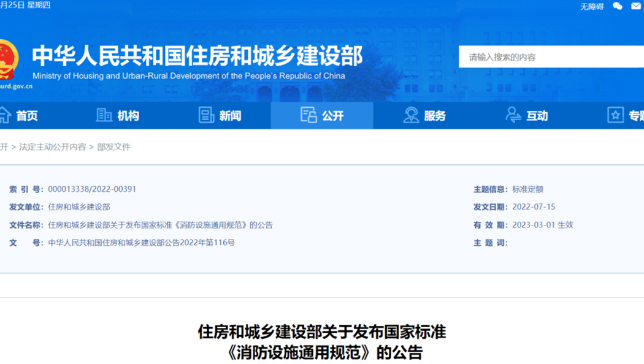This screenshot has width=644, height=364.
Task: Click the 主题词 field label
Action: [491, 243]
